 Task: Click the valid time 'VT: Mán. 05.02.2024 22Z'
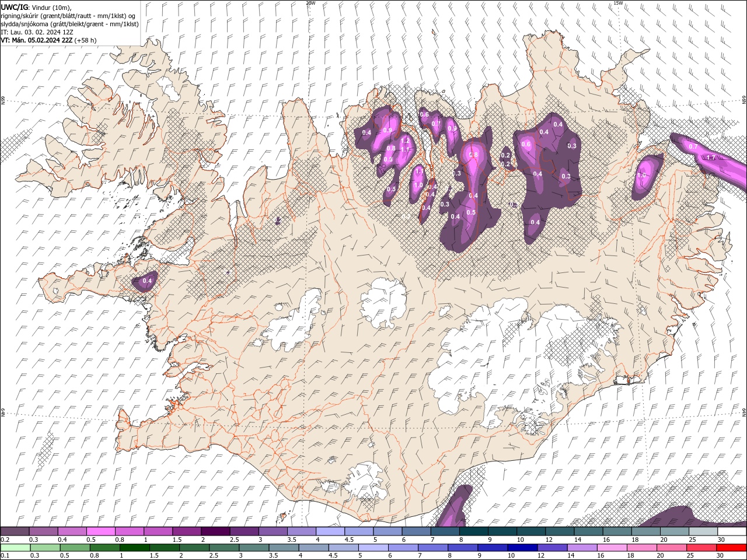(x=36, y=40)
